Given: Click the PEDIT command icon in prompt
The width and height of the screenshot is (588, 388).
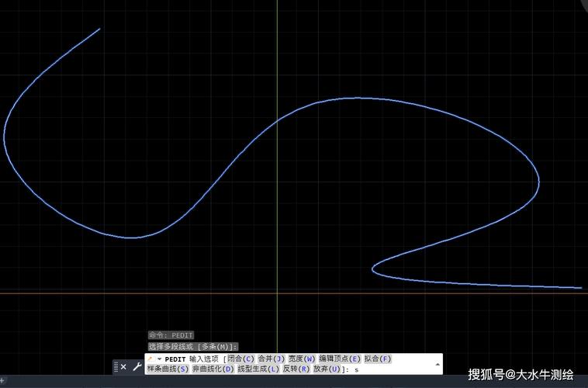Looking at the screenshot, I should click(150, 359).
